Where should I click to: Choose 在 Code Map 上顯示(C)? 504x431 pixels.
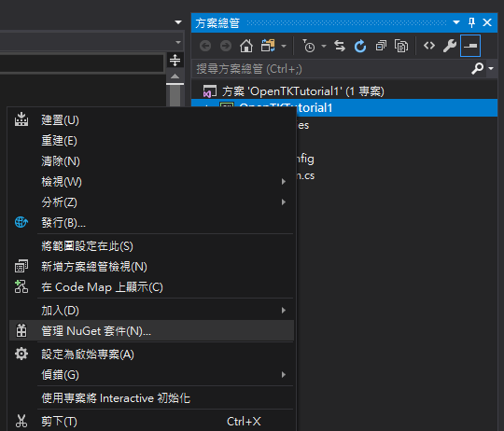(x=151, y=287)
